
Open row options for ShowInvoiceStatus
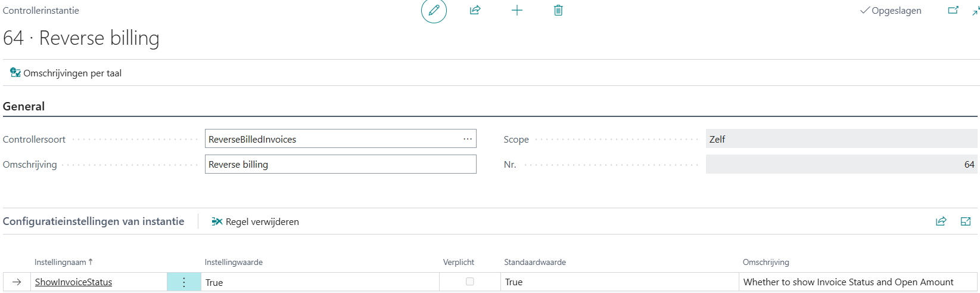click(x=184, y=282)
